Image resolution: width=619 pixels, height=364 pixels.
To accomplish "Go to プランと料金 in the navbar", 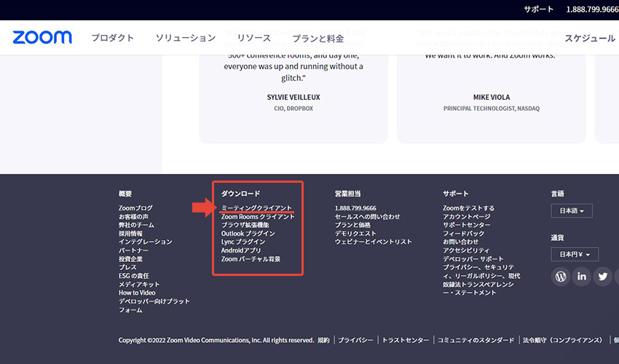I will pyautogui.click(x=318, y=38).
